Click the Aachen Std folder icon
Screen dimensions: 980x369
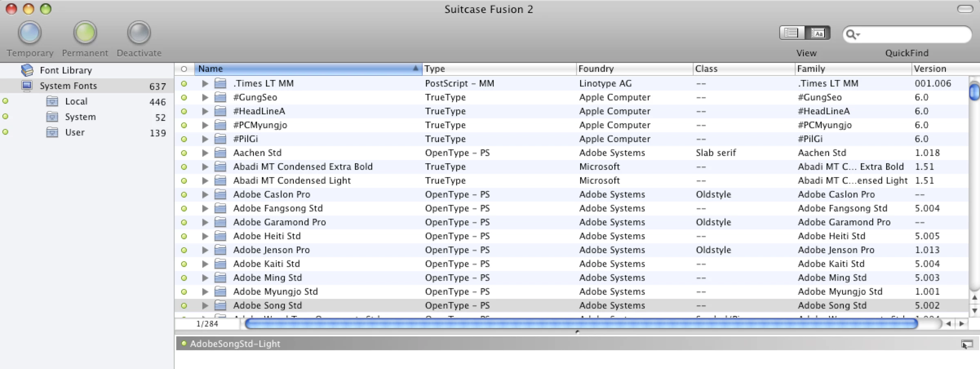coord(220,153)
